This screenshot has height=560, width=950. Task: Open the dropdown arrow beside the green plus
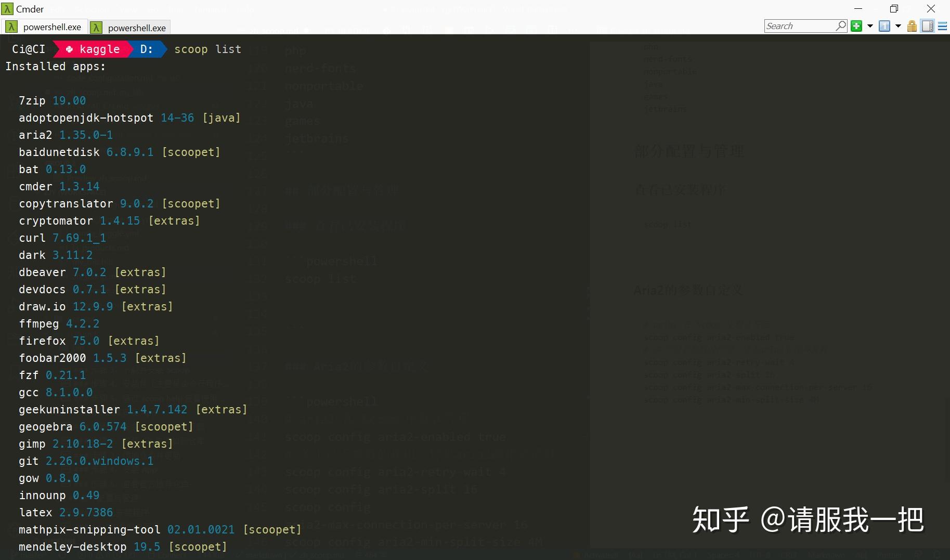[x=869, y=25]
